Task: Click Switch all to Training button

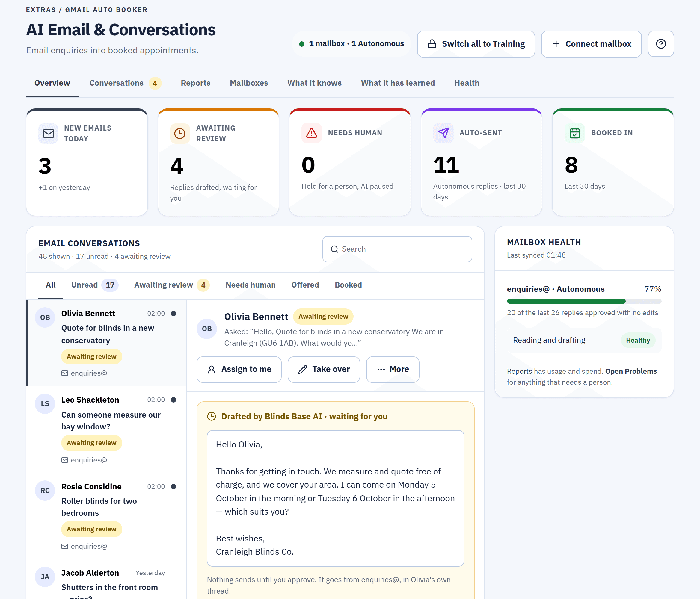Action: pos(476,44)
